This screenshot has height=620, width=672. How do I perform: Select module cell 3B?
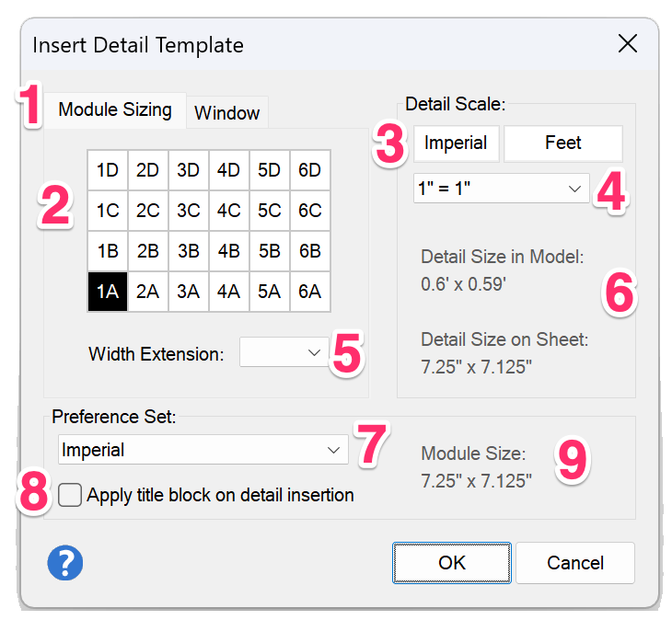pyautogui.click(x=189, y=251)
